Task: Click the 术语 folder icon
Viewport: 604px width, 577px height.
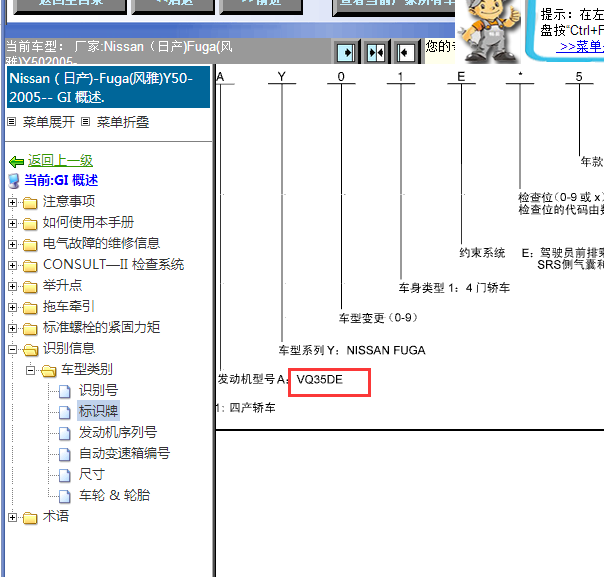Action: coord(30,517)
